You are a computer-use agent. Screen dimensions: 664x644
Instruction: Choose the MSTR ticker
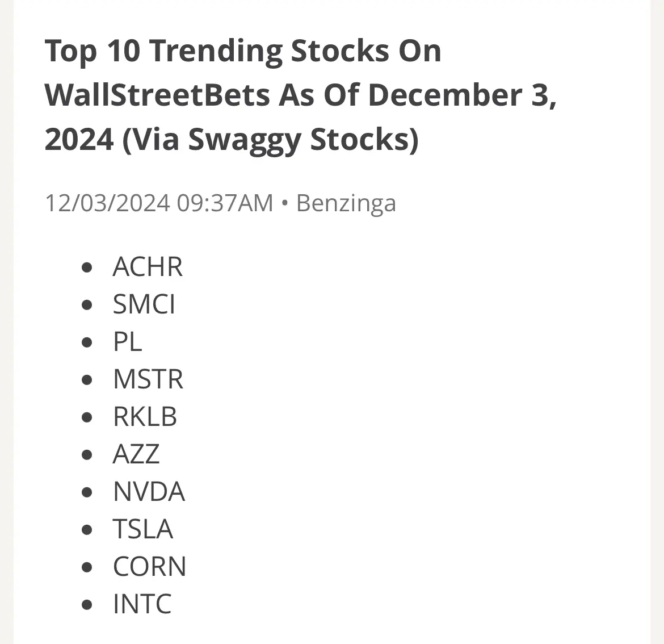tap(148, 379)
